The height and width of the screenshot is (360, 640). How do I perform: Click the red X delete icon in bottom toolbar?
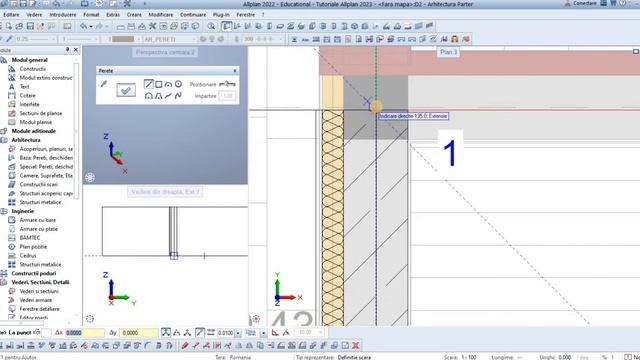356,345
